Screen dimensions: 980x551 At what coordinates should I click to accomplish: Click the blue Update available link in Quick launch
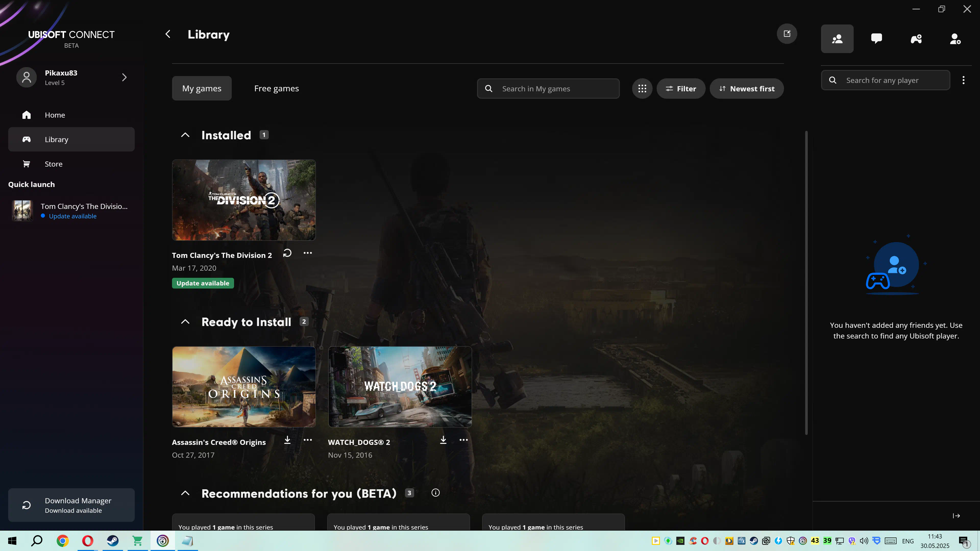pos(73,216)
